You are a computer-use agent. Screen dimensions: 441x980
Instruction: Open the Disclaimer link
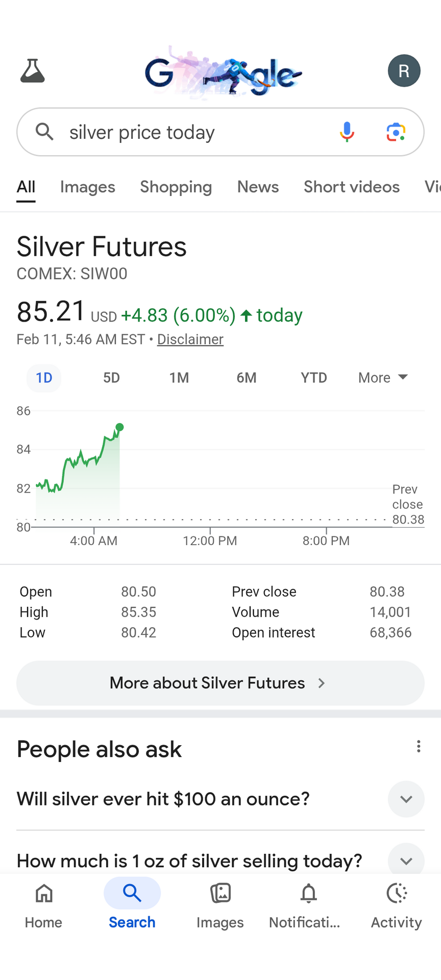190,339
